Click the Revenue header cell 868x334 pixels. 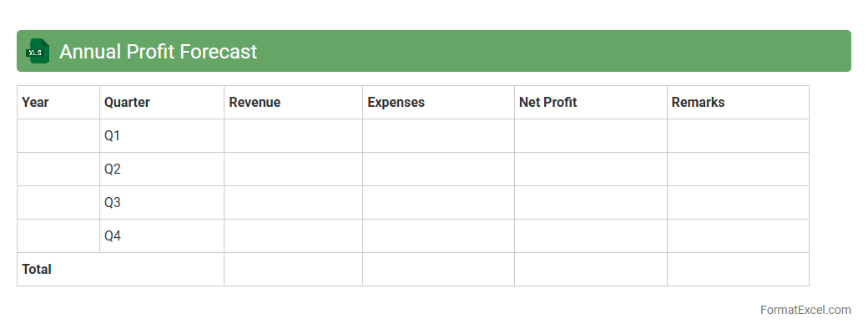pyautogui.click(x=293, y=103)
